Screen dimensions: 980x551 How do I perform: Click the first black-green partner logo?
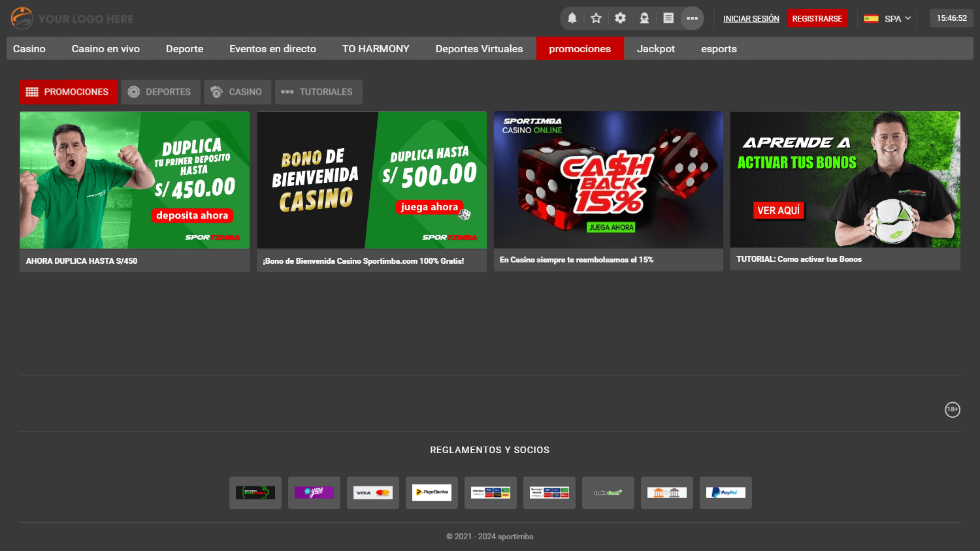coord(255,493)
